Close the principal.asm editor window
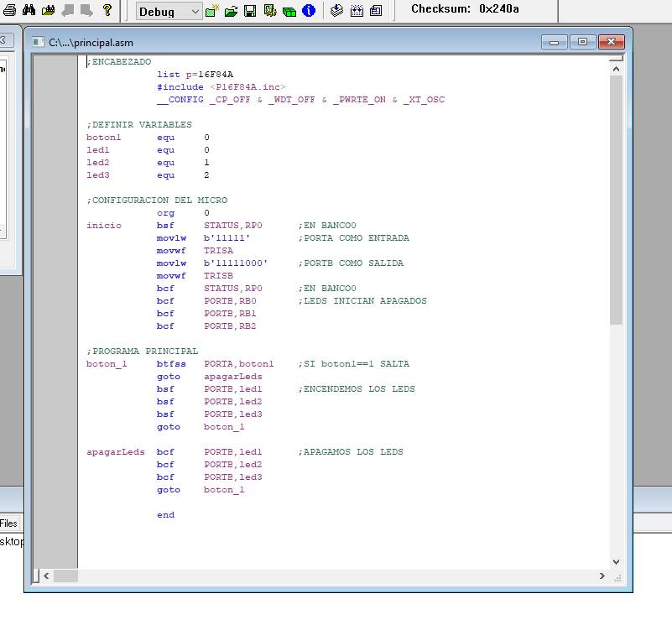672x625 pixels. (611, 42)
